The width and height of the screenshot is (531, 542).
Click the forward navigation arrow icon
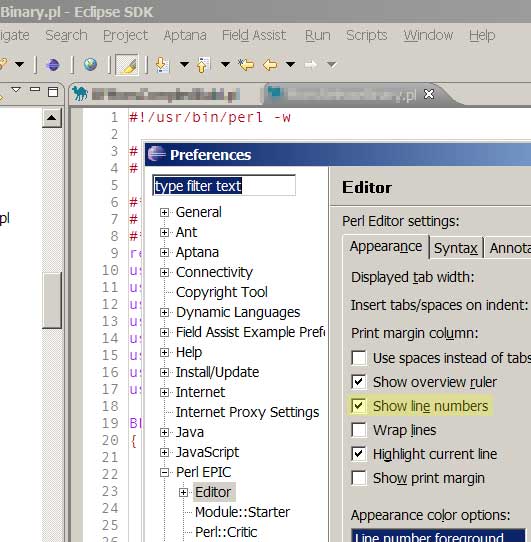click(310, 65)
